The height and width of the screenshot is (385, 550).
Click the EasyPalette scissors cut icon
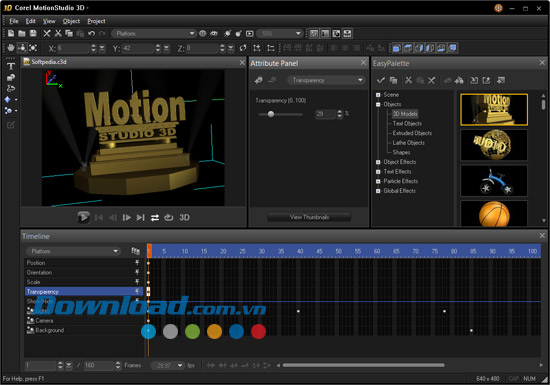point(408,80)
